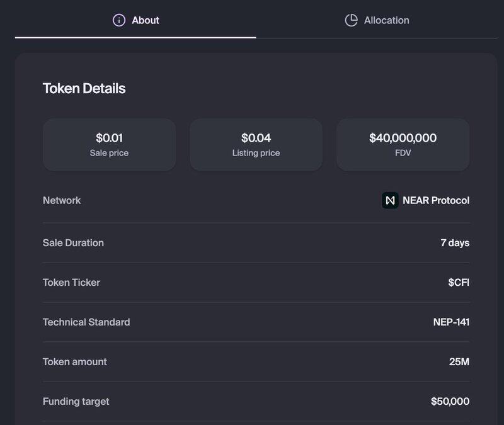Select the 7 days duration value

point(455,242)
